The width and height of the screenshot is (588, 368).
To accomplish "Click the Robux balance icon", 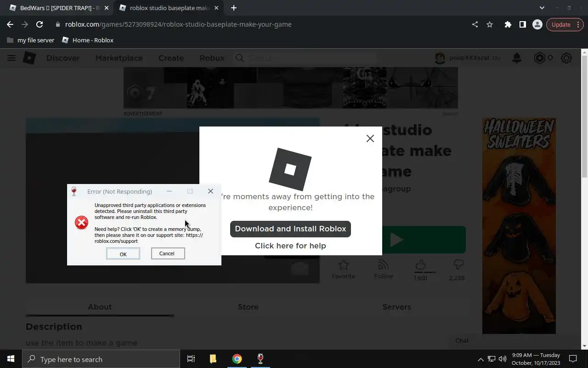I will coord(539,58).
